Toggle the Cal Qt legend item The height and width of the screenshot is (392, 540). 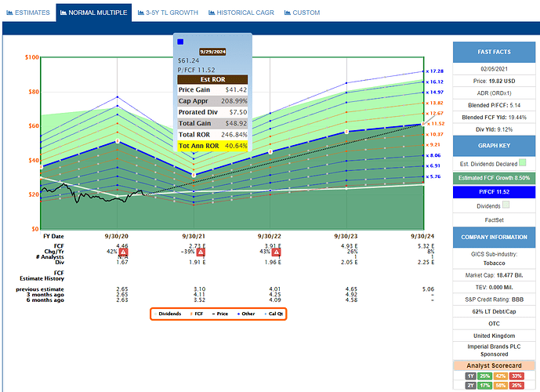click(x=274, y=314)
